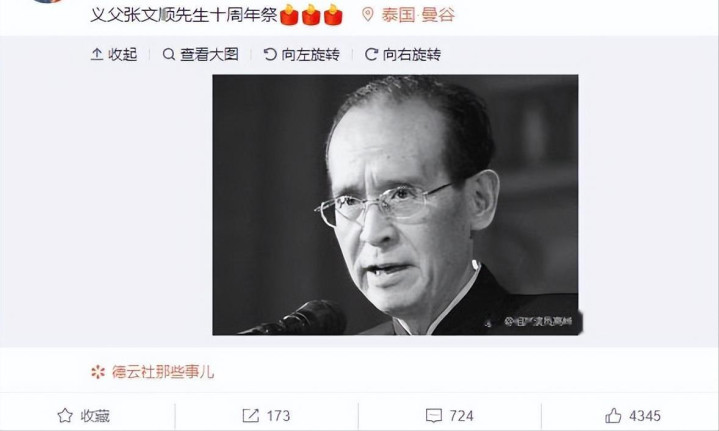Click the repost share icon
The height and width of the screenshot is (431, 719).
point(251,415)
